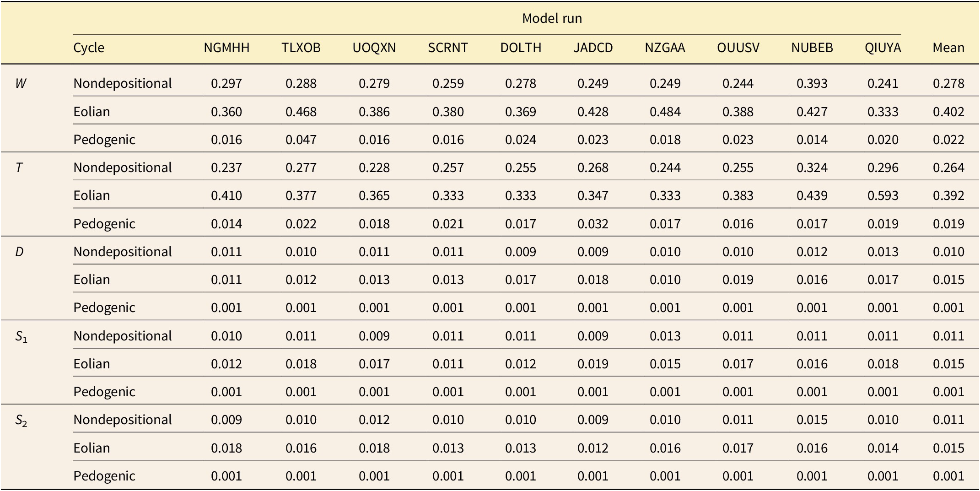Click the NZGAA column header
Screen dimensions: 980x491
click(665, 48)
